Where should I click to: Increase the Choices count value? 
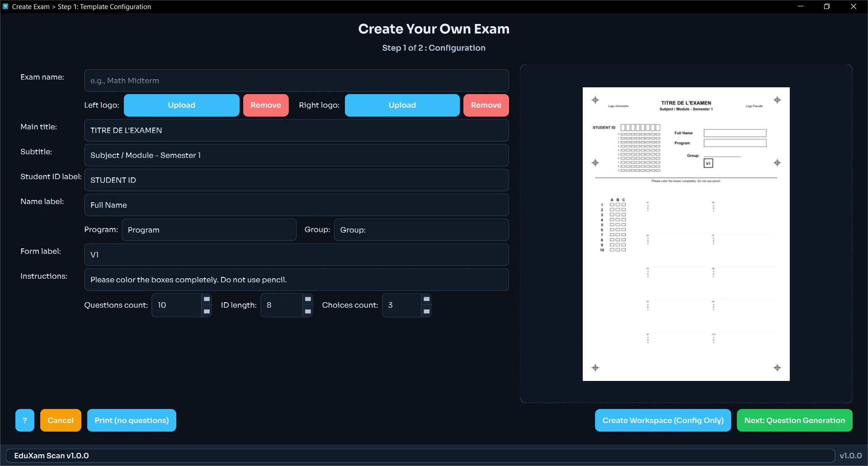[426, 299]
